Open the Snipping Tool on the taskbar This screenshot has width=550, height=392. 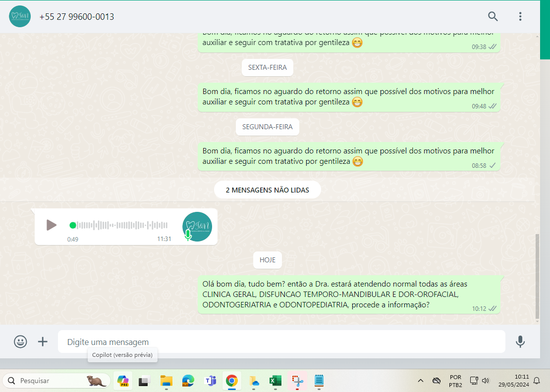pyautogui.click(x=297, y=381)
